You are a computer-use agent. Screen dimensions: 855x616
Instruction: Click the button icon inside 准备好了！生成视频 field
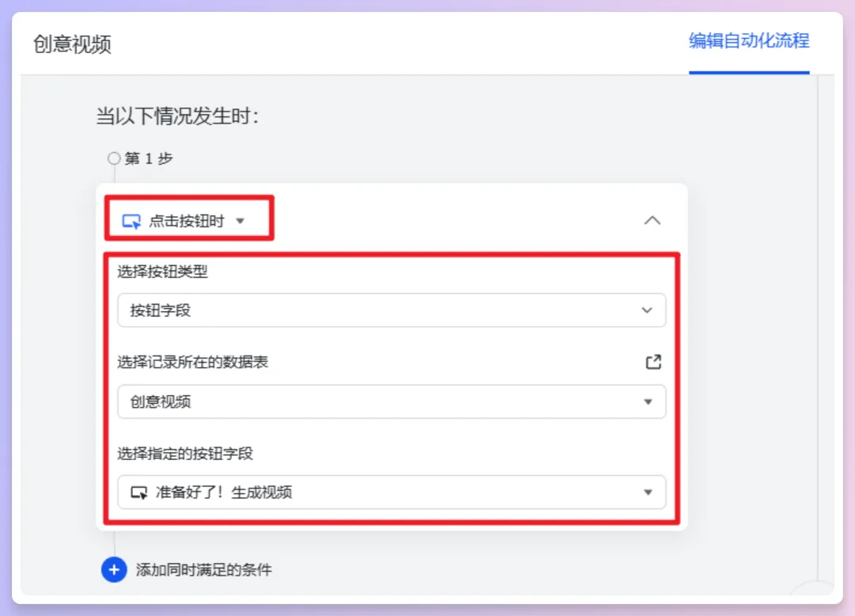[139, 492]
